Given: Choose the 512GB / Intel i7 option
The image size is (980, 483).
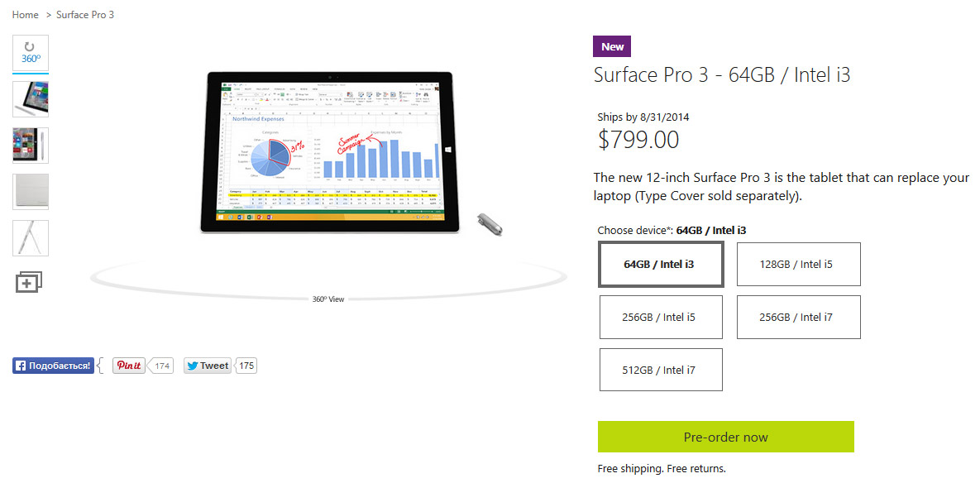Looking at the screenshot, I should coord(661,370).
